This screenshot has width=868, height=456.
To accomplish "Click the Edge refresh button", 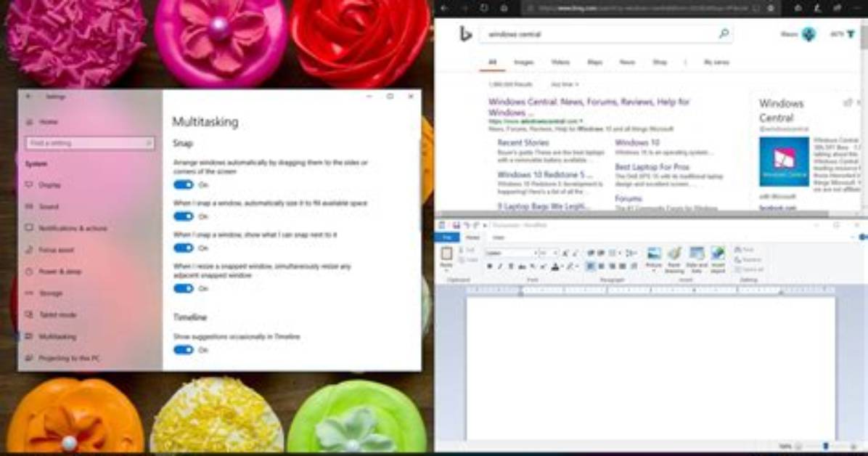I will pyautogui.click(x=484, y=8).
